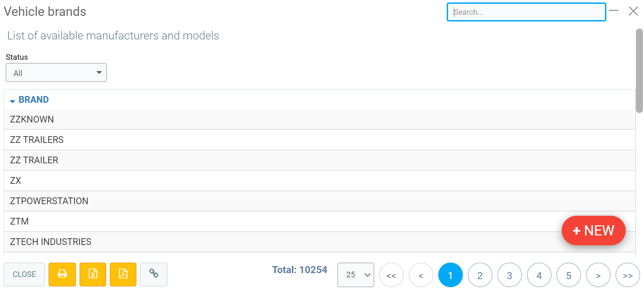Minimize the Vehicle brands panel
This screenshot has width=644, height=290.
click(614, 11)
